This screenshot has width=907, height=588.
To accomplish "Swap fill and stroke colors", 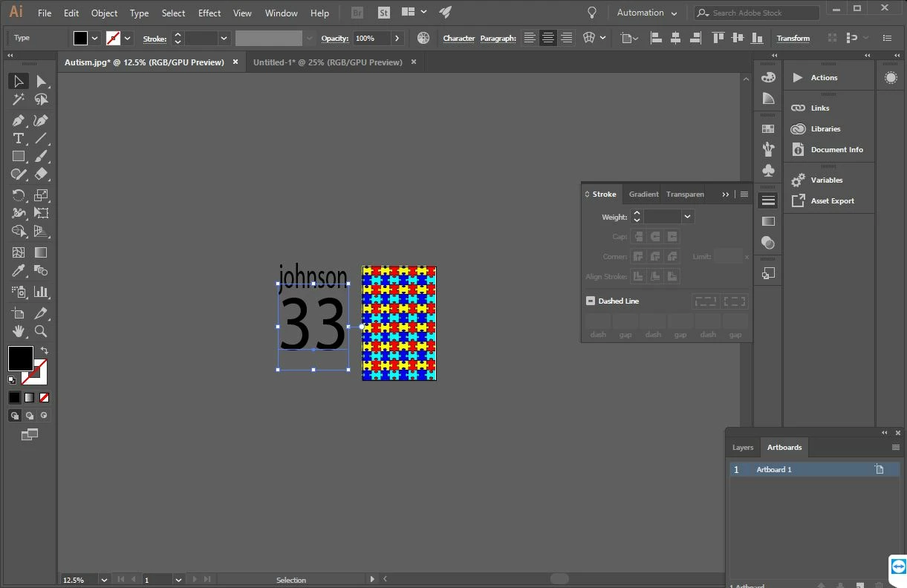I will [44, 350].
